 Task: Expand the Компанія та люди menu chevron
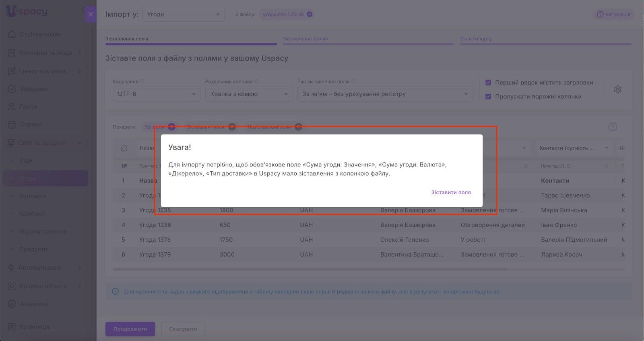point(80,53)
